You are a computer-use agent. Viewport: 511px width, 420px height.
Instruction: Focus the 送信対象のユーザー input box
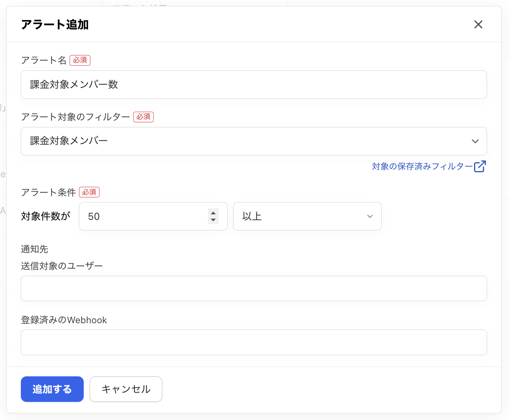click(x=254, y=288)
